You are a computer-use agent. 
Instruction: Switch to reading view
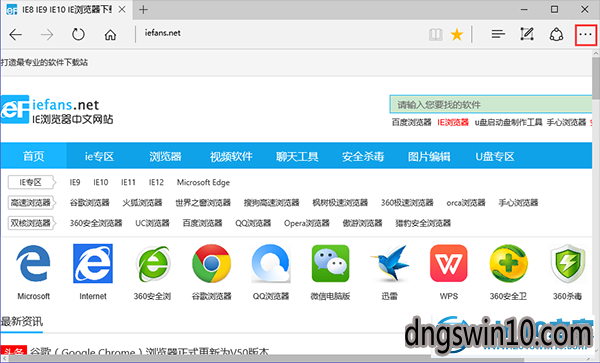point(435,35)
